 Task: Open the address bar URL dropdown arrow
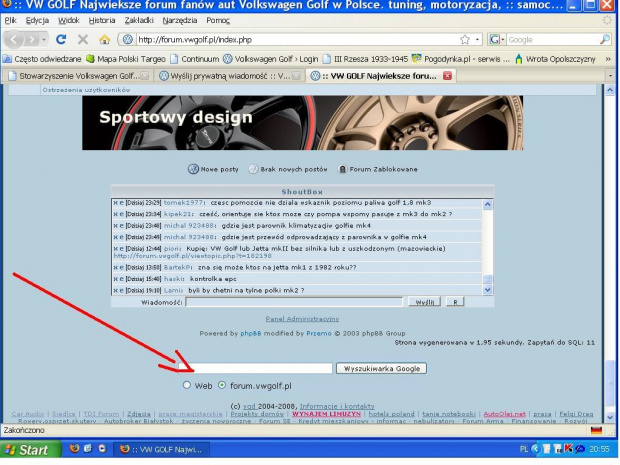(477, 40)
